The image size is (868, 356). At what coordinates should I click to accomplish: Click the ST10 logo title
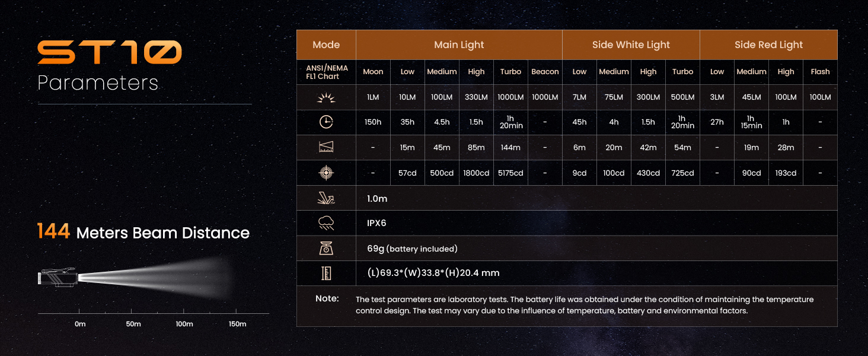(x=110, y=52)
